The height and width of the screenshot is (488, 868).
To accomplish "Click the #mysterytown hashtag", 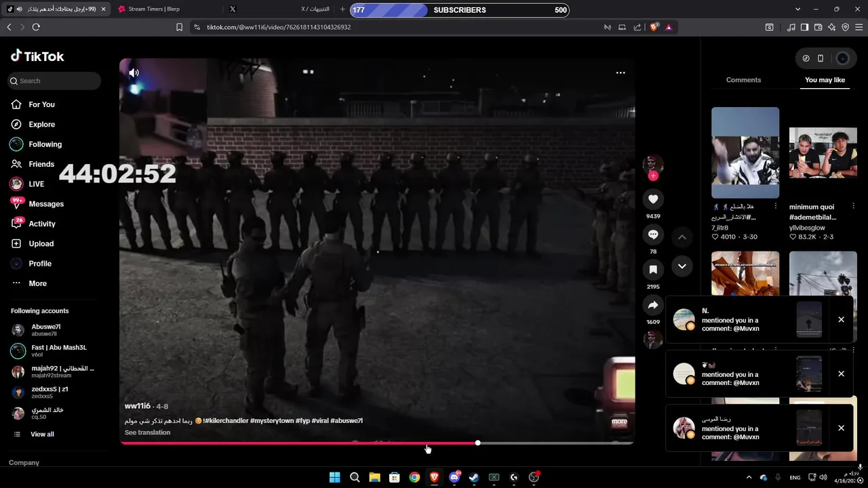I will 272,421.
